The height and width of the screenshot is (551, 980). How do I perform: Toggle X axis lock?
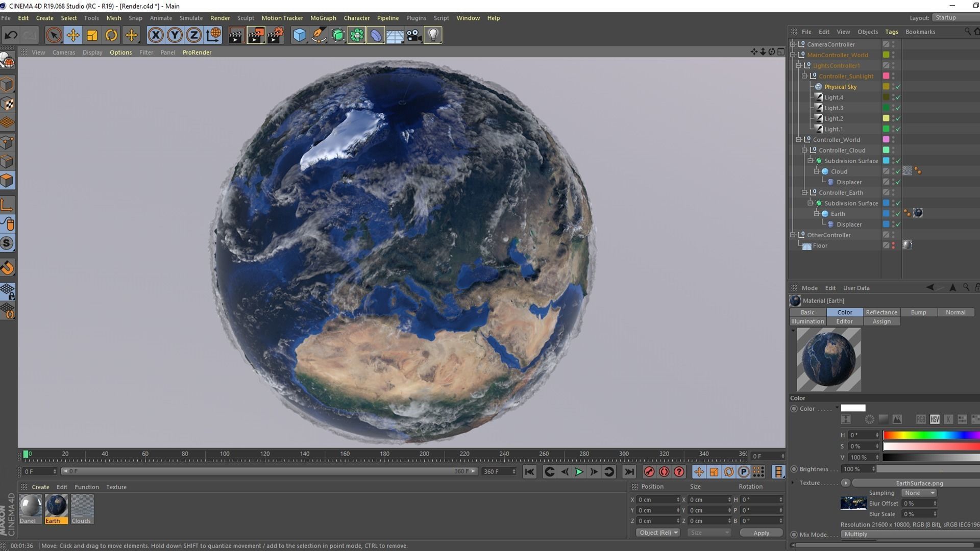pyautogui.click(x=156, y=35)
